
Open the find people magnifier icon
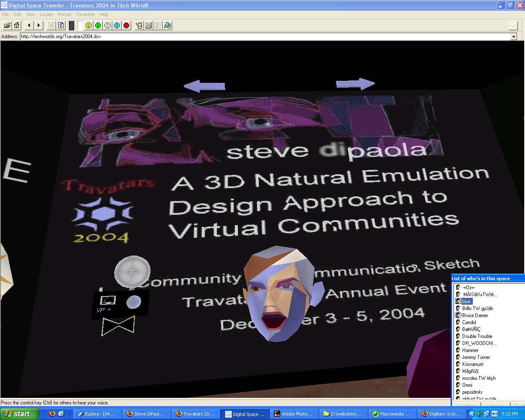167,25
